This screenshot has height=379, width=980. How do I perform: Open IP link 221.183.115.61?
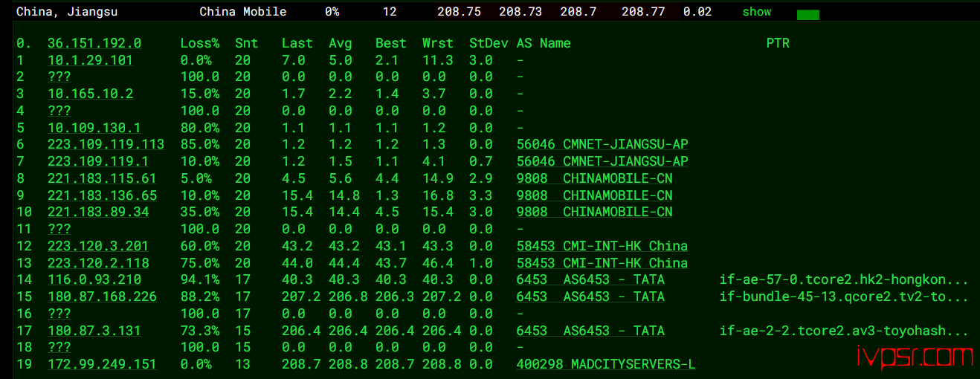(102, 178)
